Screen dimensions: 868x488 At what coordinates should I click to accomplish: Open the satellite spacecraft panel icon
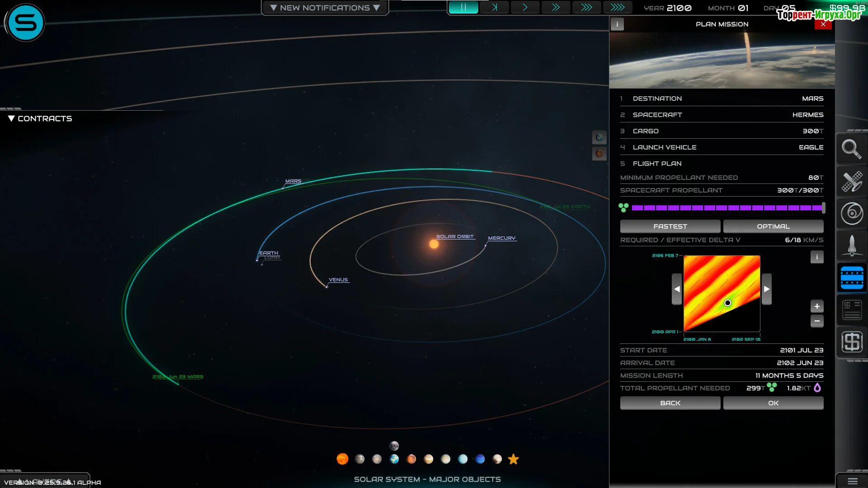click(x=852, y=182)
